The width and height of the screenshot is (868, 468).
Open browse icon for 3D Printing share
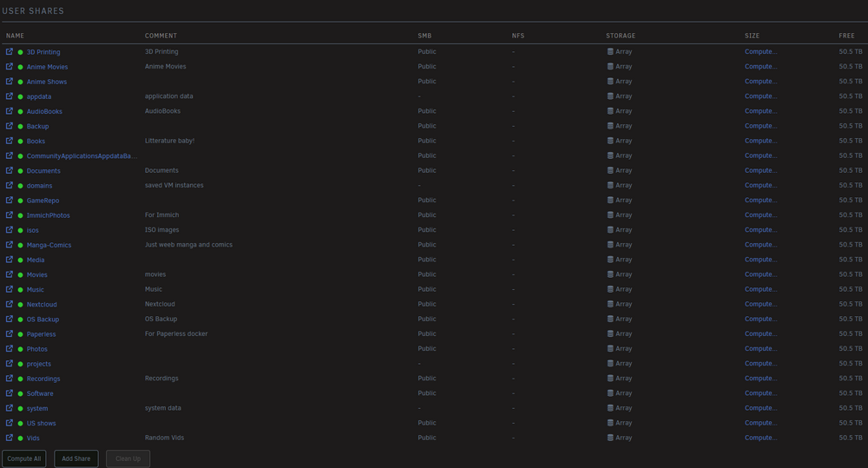click(10, 51)
